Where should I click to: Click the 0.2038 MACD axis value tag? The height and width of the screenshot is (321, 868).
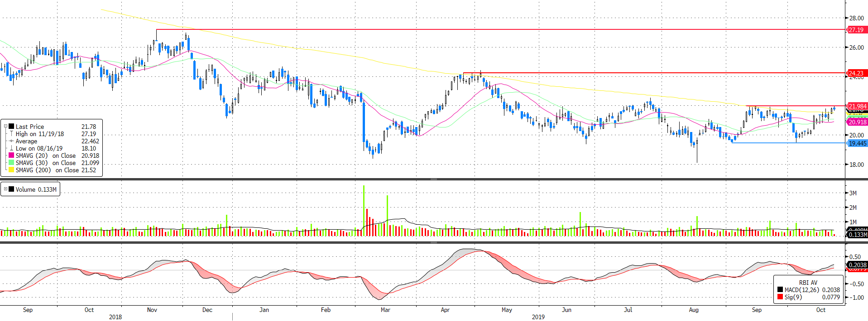click(x=857, y=265)
